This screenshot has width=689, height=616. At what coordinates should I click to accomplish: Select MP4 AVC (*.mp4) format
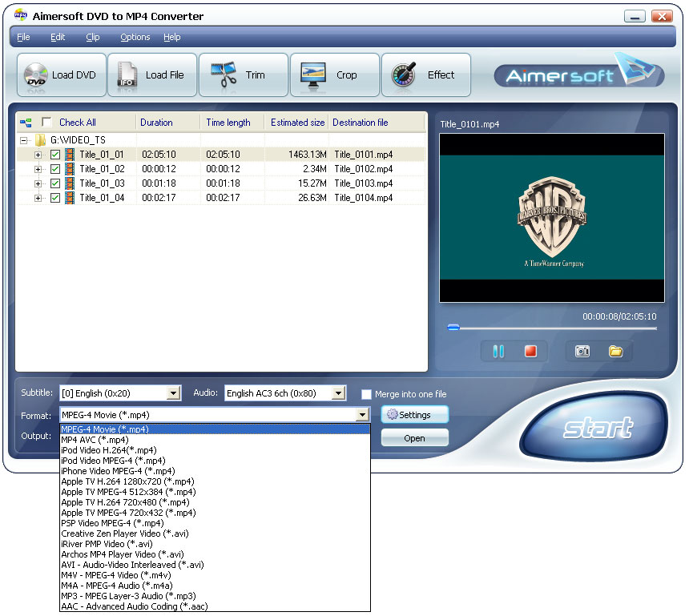[215, 441]
